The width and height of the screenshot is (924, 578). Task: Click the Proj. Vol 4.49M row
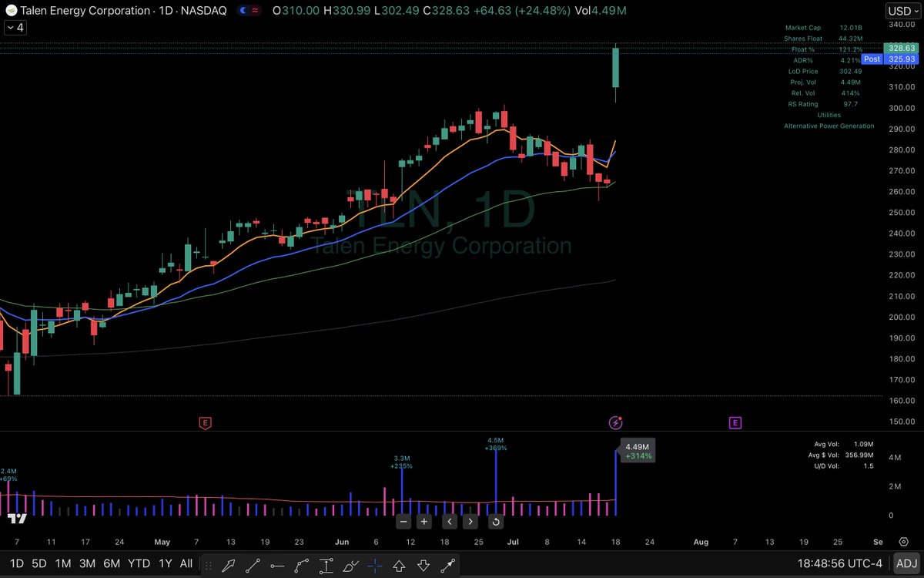click(x=825, y=82)
